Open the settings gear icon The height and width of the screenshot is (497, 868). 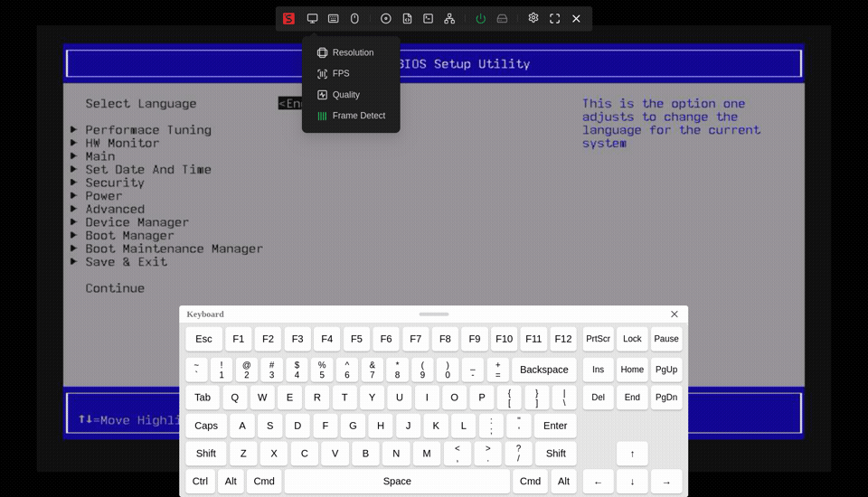pos(533,18)
